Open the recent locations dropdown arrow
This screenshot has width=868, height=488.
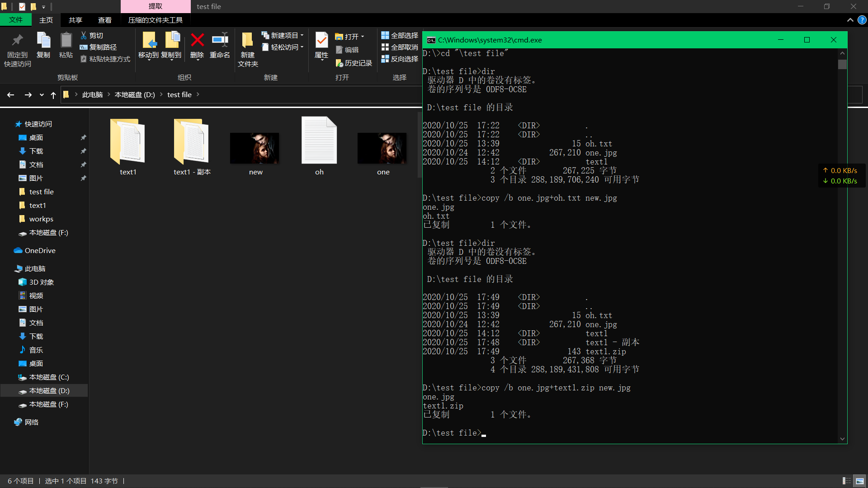[x=42, y=95]
